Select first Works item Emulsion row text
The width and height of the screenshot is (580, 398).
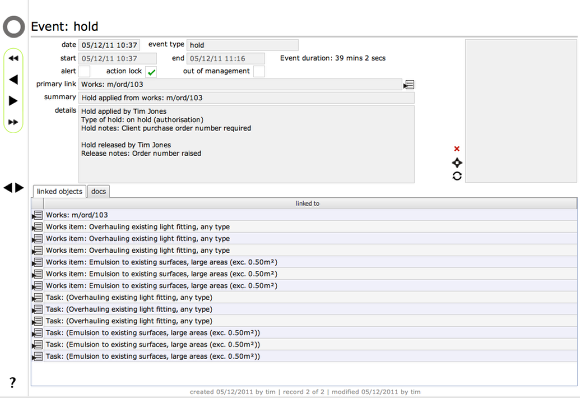coord(161,262)
